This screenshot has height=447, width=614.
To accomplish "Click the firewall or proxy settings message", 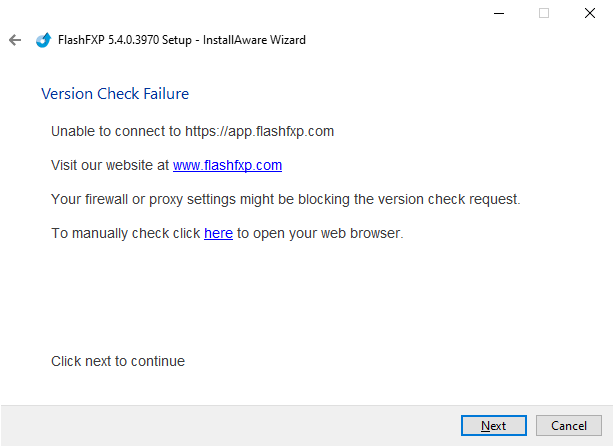I will click(x=285, y=199).
